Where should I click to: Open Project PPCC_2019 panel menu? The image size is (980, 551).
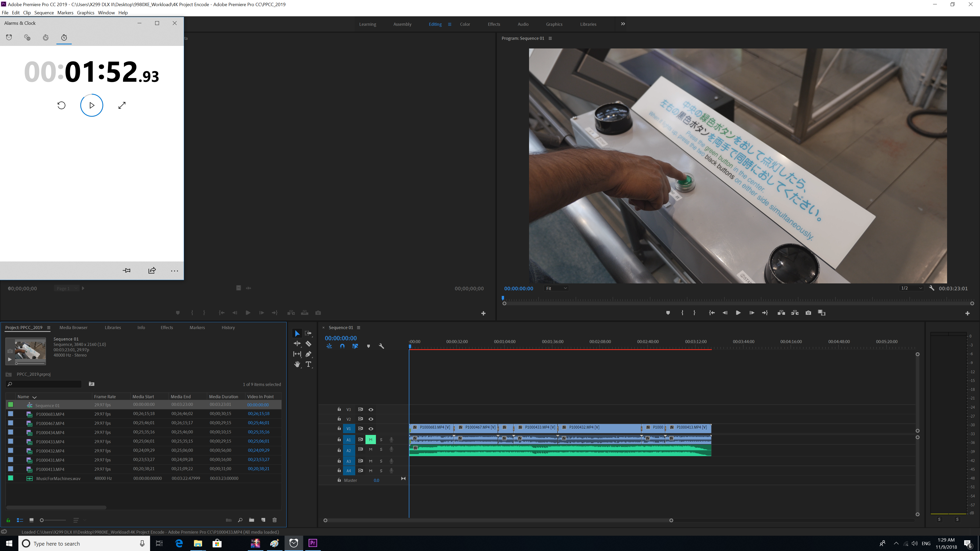tap(48, 327)
